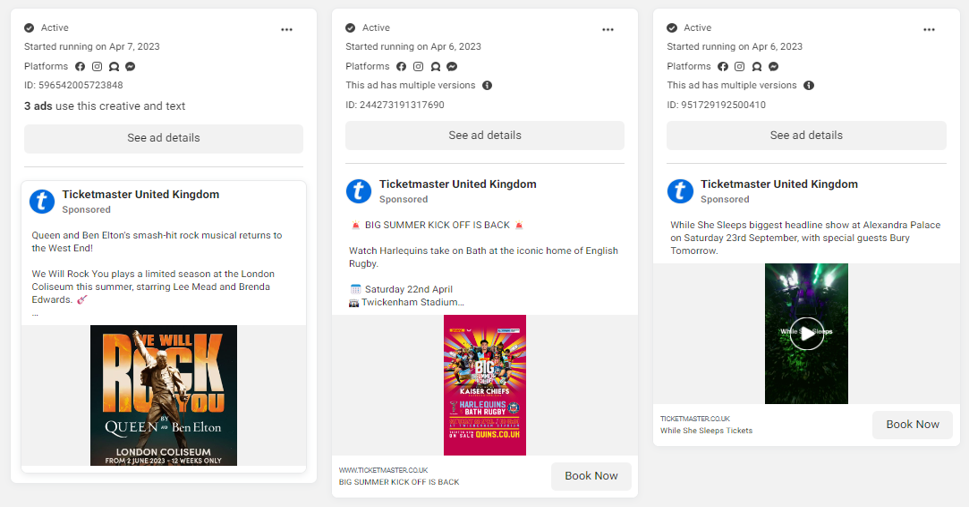
Task: Click WWW.TICKETMASTER.CO.UK link text
Action: tap(383, 471)
